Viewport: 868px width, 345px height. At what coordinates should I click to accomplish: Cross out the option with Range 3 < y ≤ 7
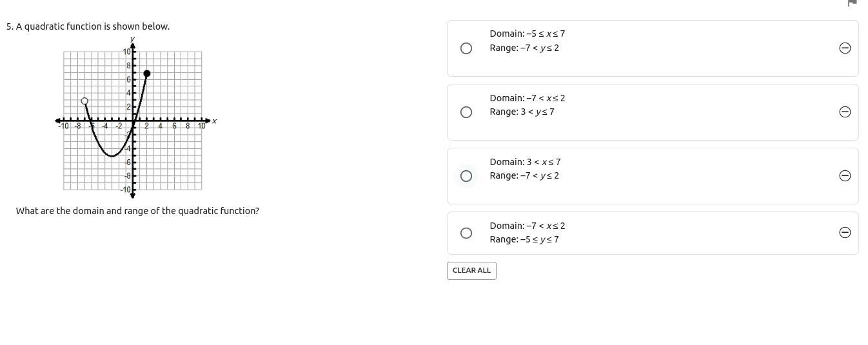[845, 112]
